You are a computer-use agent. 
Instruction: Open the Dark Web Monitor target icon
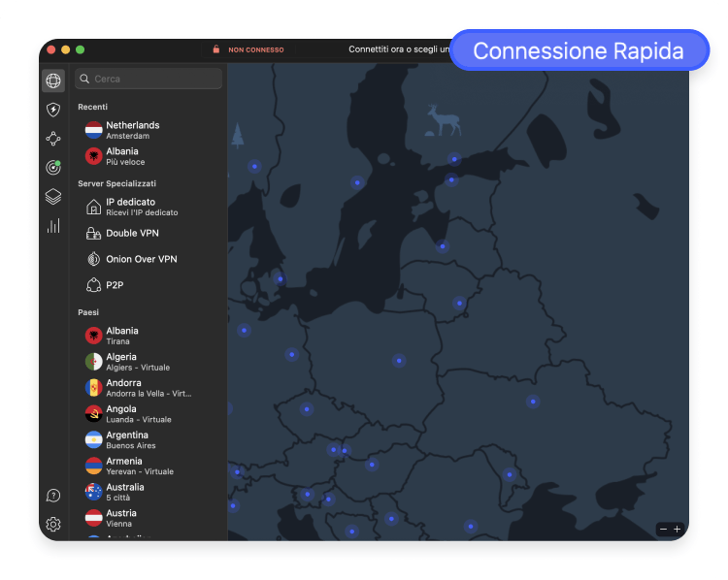tap(53, 167)
